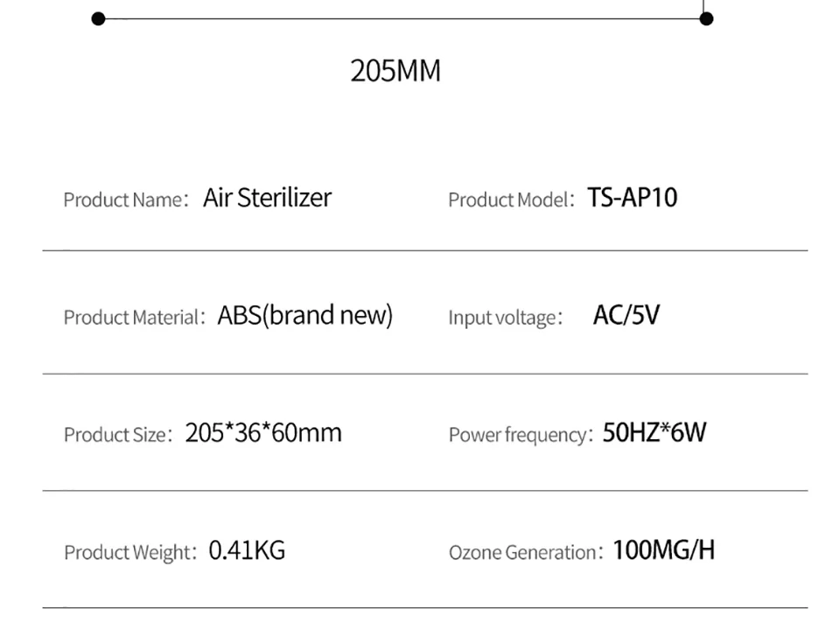Click the 100MG/H ozone value
The height and width of the screenshot is (630, 840).
click(663, 550)
